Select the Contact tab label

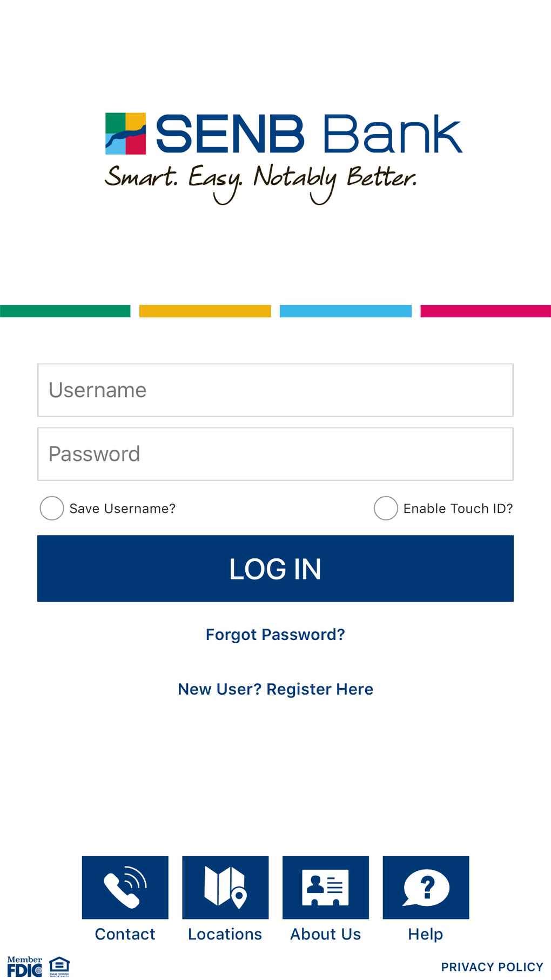(x=125, y=934)
